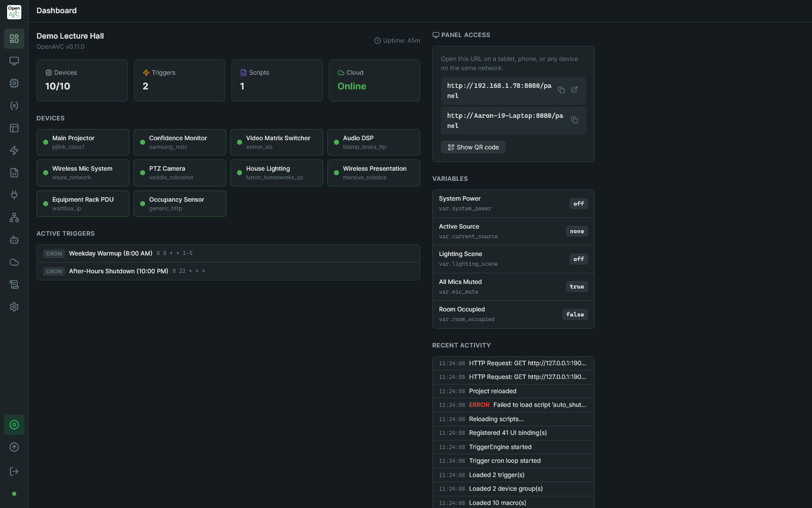812x508 pixels.
Task: Copy the Aaron-i9-Laptop panel URL
Action: [x=574, y=120]
